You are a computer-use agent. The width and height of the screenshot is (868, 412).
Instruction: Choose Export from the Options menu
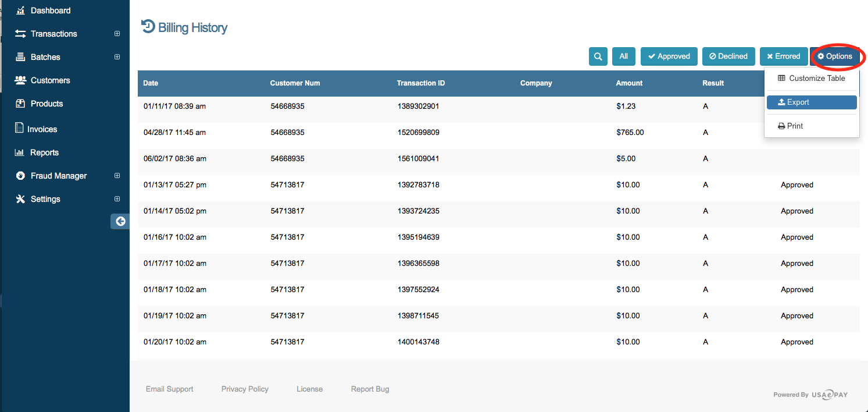[x=812, y=102]
